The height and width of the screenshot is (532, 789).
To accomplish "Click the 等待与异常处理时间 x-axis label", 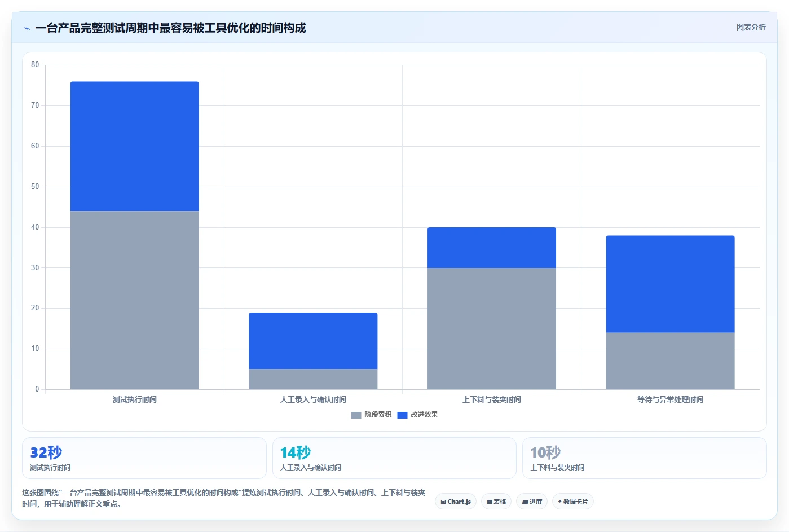I will (x=671, y=399).
